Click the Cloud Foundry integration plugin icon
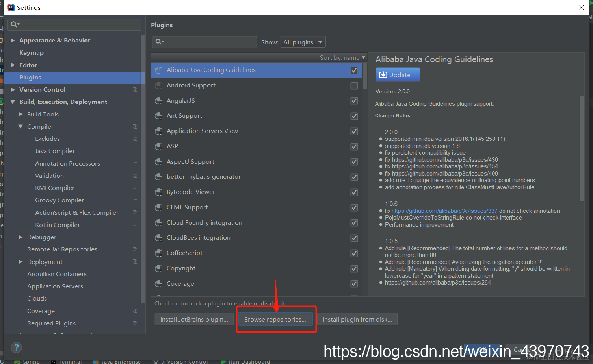Screen dimensions: 593x364 point(158,223)
